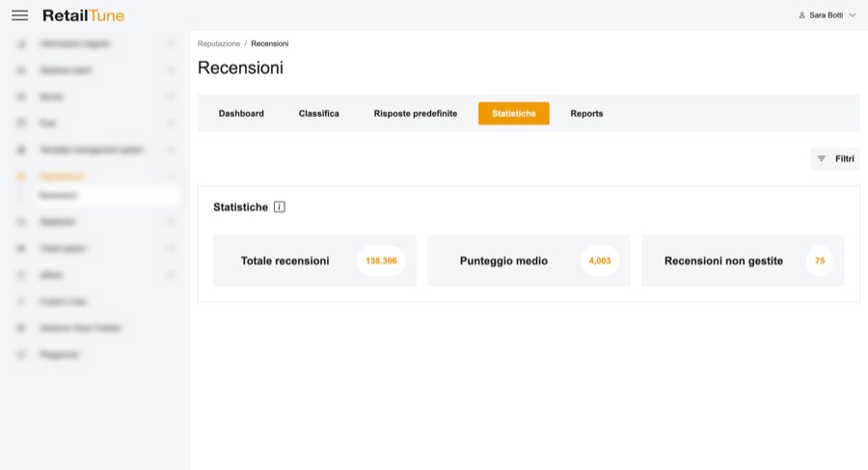Click the 138.306 total reviews value
The width and height of the screenshot is (868, 470).
coord(381,261)
